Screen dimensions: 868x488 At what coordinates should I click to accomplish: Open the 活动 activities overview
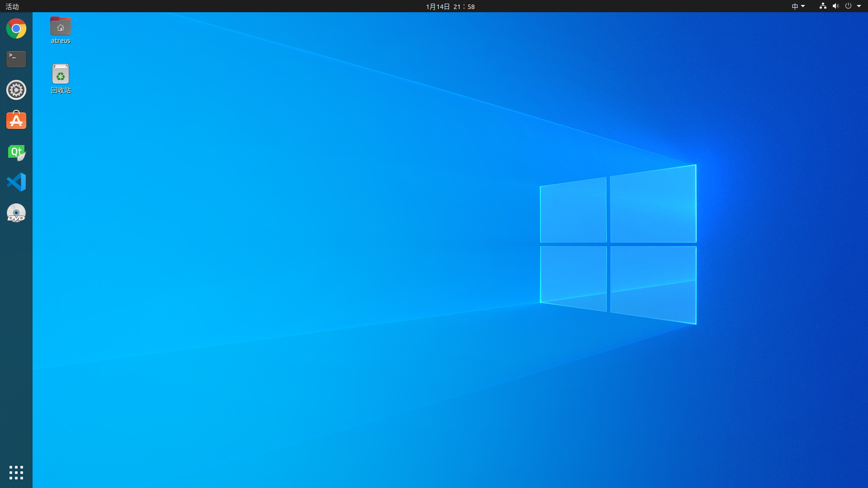pyautogui.click(x=12, y=6)
